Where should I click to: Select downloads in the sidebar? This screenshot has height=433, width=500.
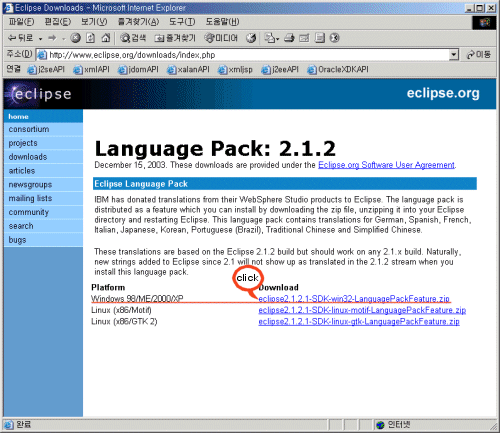click(x=43, y=157)
